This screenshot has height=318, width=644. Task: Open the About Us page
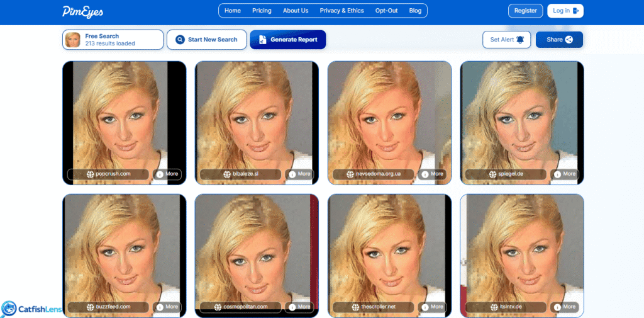(x=296, y=11)
